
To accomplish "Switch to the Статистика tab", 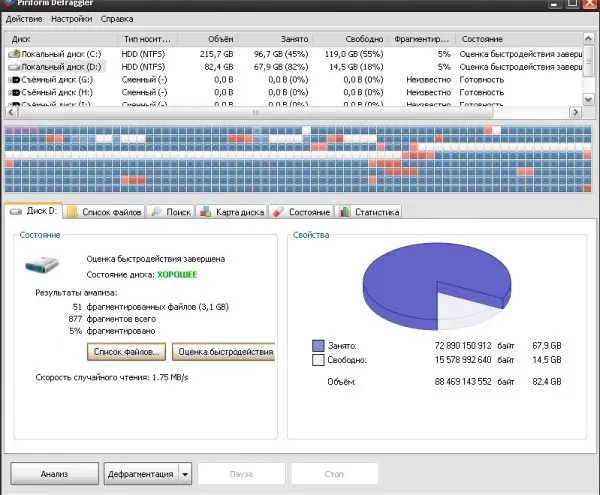I will (x=369, y=212).
